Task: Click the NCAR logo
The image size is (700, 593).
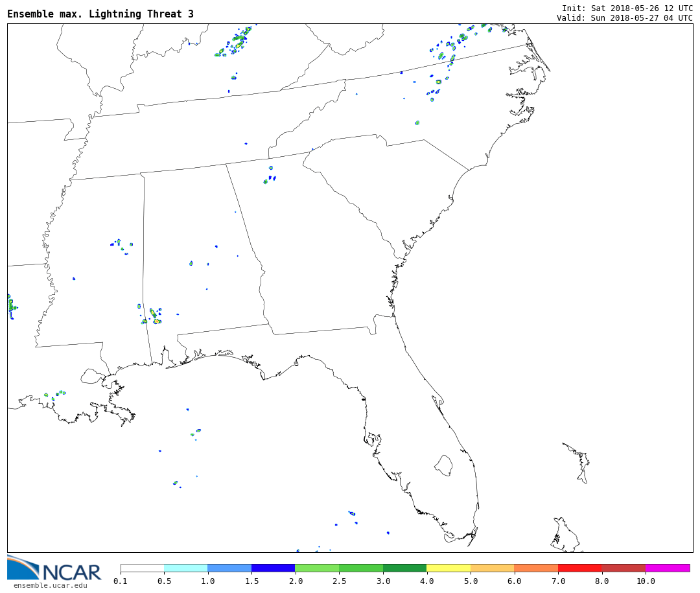Action: coord(54,568)
